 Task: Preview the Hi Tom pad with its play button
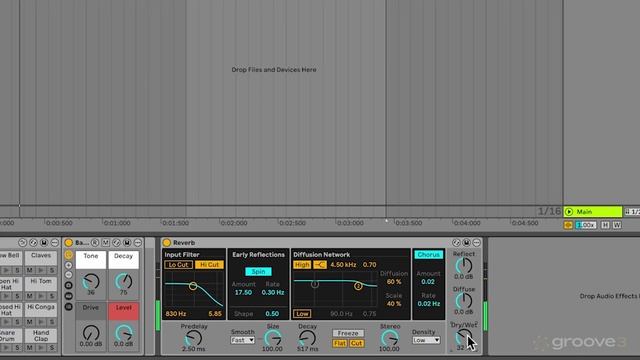(x=41, y=296)
